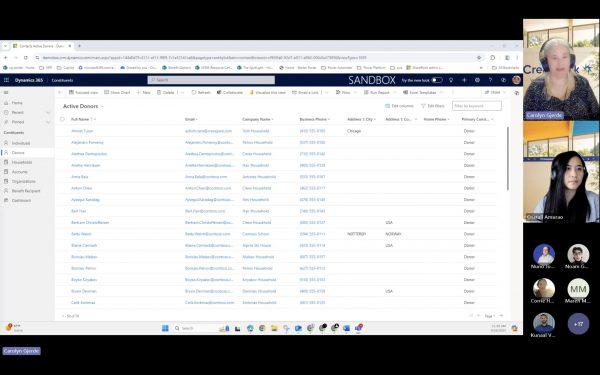The image size is (600, 375).
Task: Click the Filter by keyword box
Action: pos(477,106)
